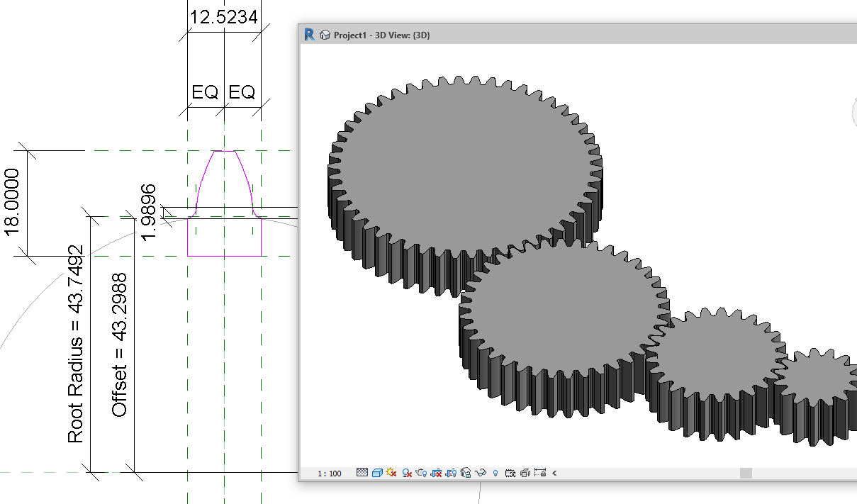Open the Show Rendering Dialog teapot icon
Screen dimensions: 857x504
pos(421,472)
